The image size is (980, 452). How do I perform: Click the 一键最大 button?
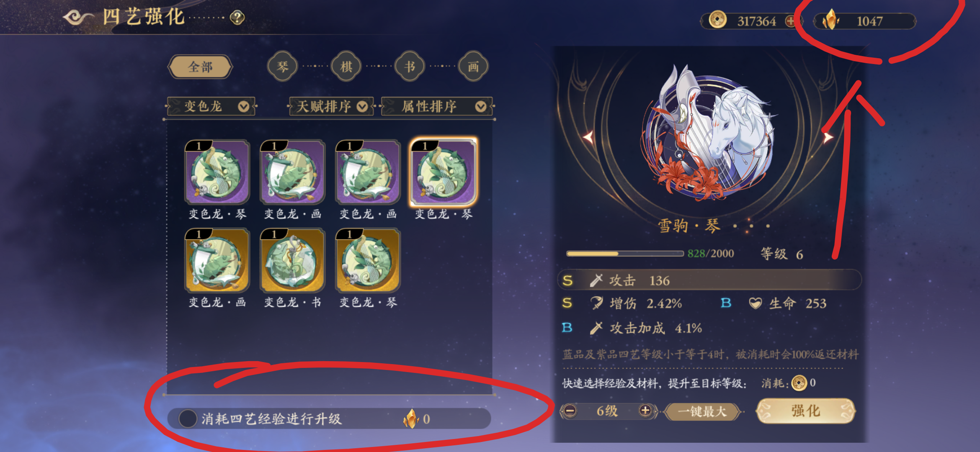point(702,411)
